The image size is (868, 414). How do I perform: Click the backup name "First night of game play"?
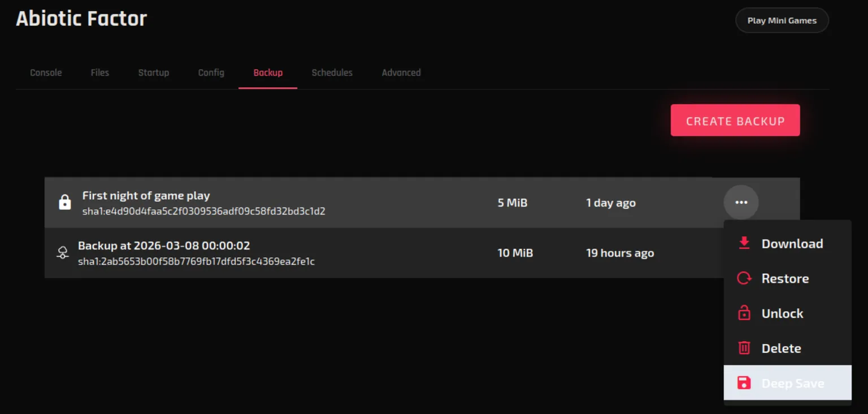pyautogui.click(x=146, y=196)
